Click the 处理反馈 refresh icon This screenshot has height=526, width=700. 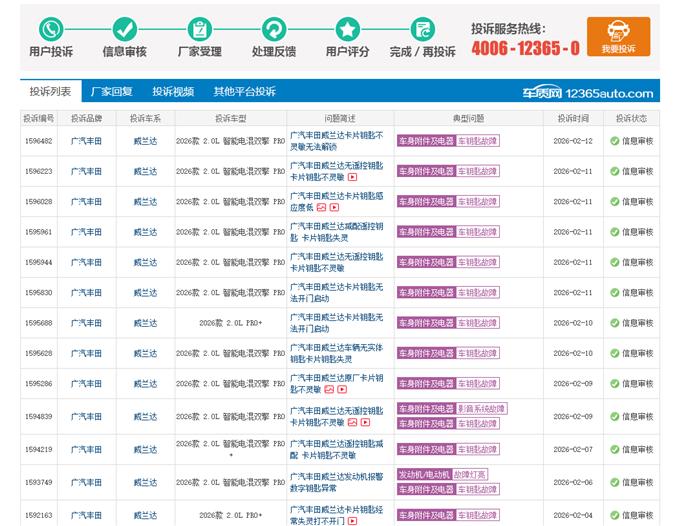(273, 29)
